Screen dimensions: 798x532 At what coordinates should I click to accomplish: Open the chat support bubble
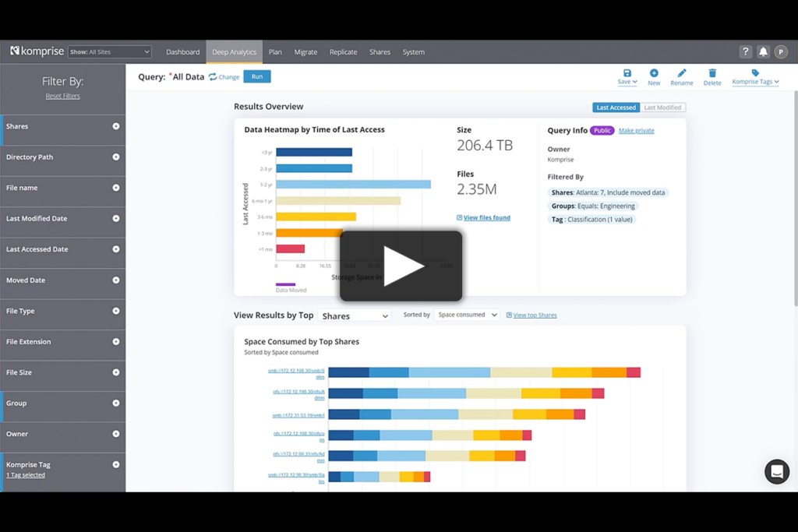click(x=777, y=471)
